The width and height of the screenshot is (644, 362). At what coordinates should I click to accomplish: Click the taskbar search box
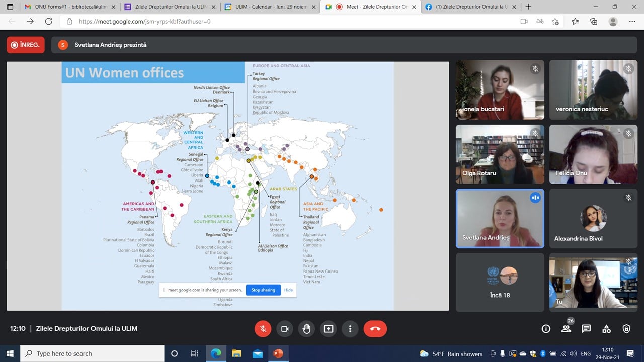(92, 353)
